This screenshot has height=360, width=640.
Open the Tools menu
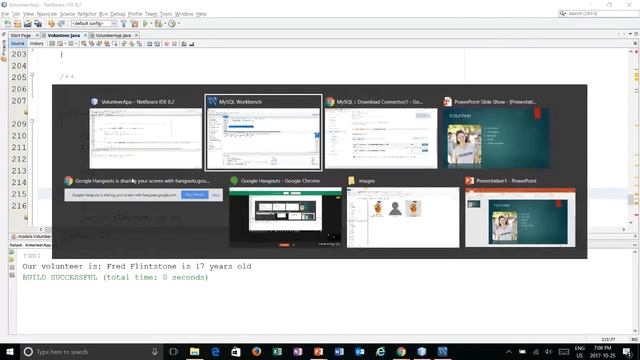coord(166,14)
